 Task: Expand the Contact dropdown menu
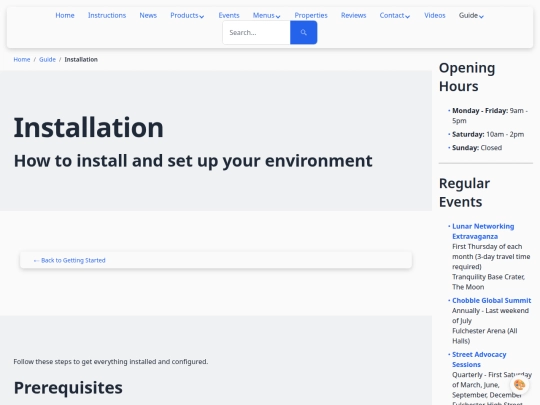coord(395,15)
